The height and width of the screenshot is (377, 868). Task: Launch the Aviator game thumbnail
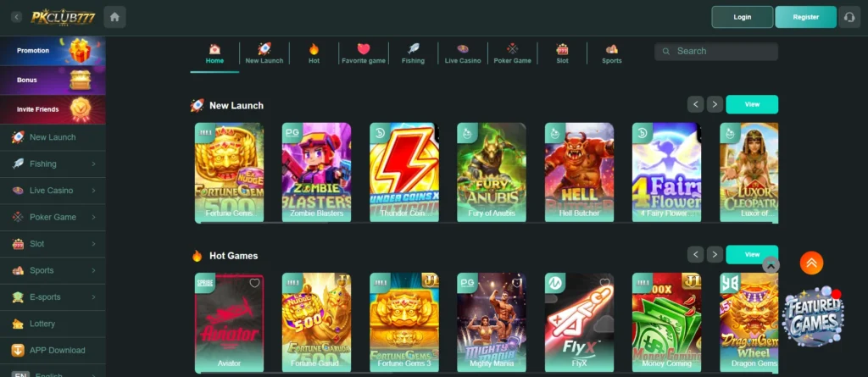(229, 323)
